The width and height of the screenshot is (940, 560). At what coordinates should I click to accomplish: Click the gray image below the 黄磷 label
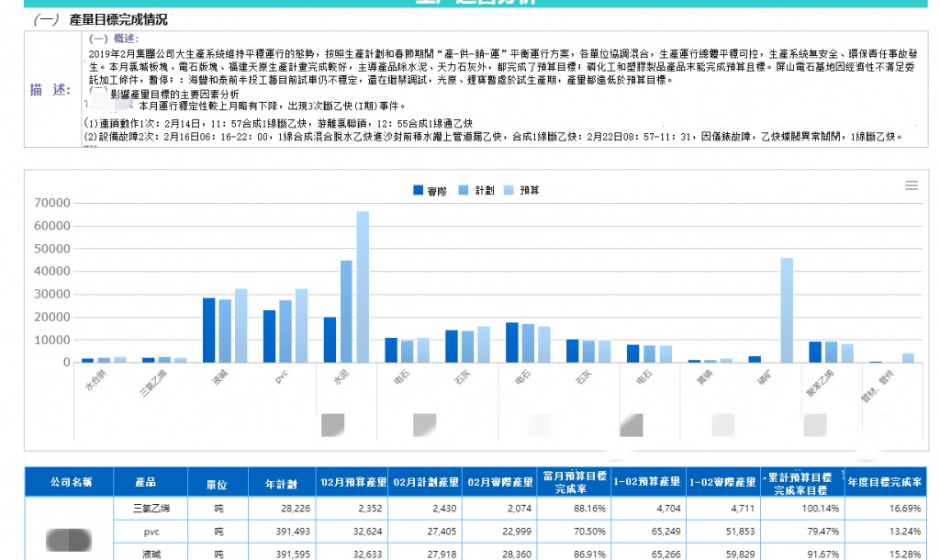click(723, 424)
